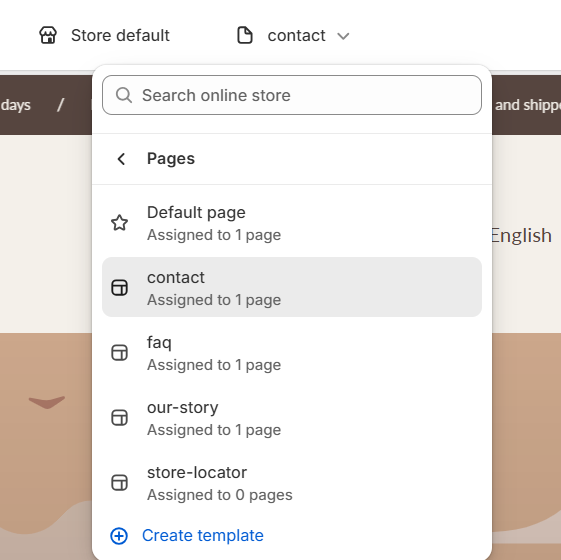
Task: Click the template icon beside store-locator
Action: tap(119, 483)
